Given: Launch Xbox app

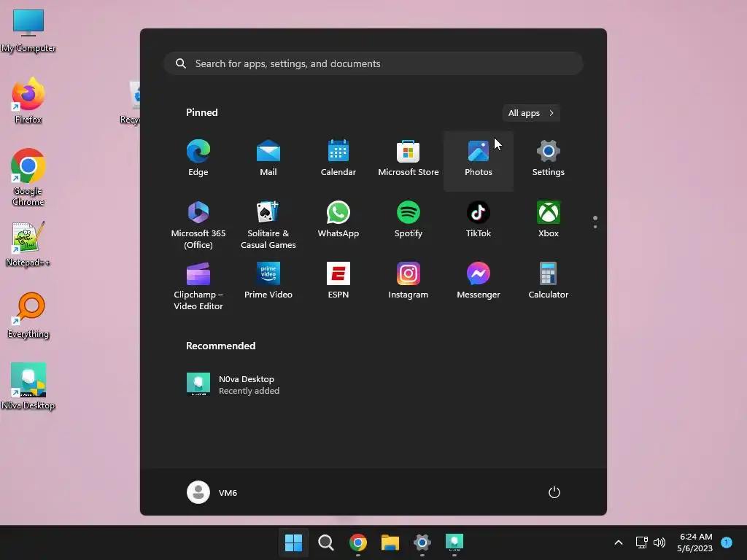Looking at the screenshot, I should 549,220.
